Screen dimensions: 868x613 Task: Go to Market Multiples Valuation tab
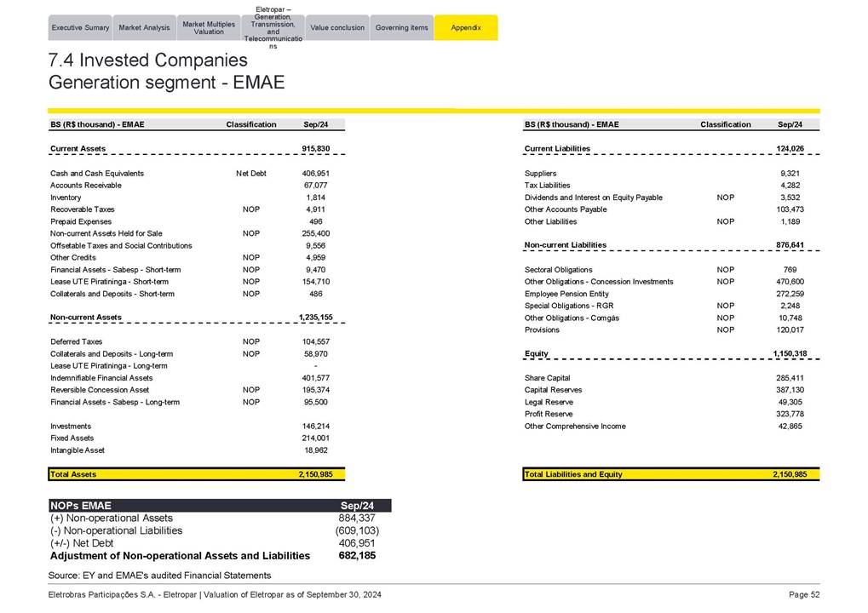pyautogui.click(x=209, y=28)
